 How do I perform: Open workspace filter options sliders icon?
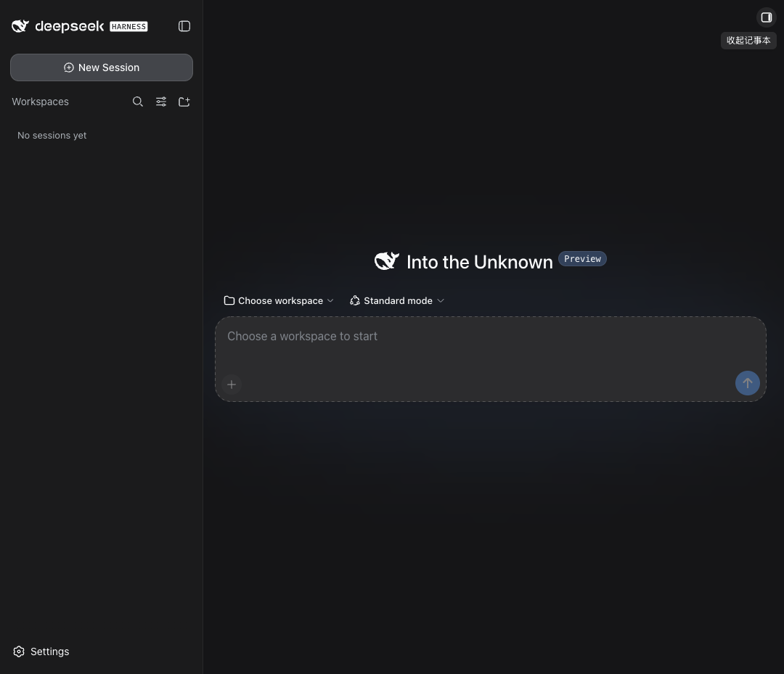pyautogui.click(x=161, y=102)
